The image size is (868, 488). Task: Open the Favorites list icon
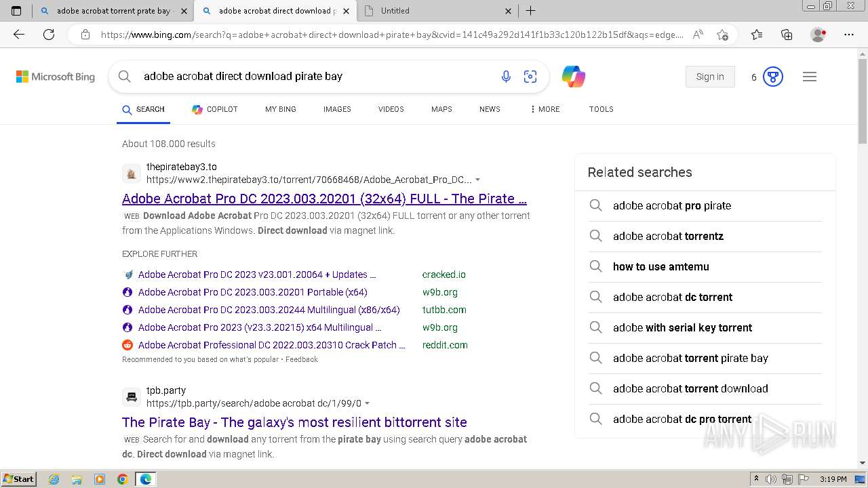(757, 35)
